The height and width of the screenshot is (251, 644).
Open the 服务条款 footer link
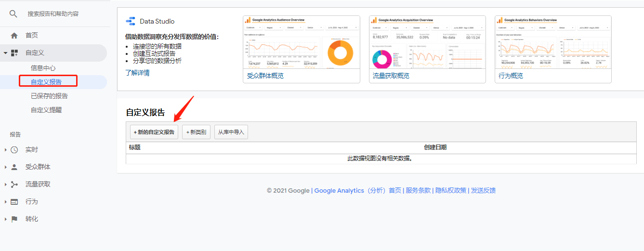(418, 191)
